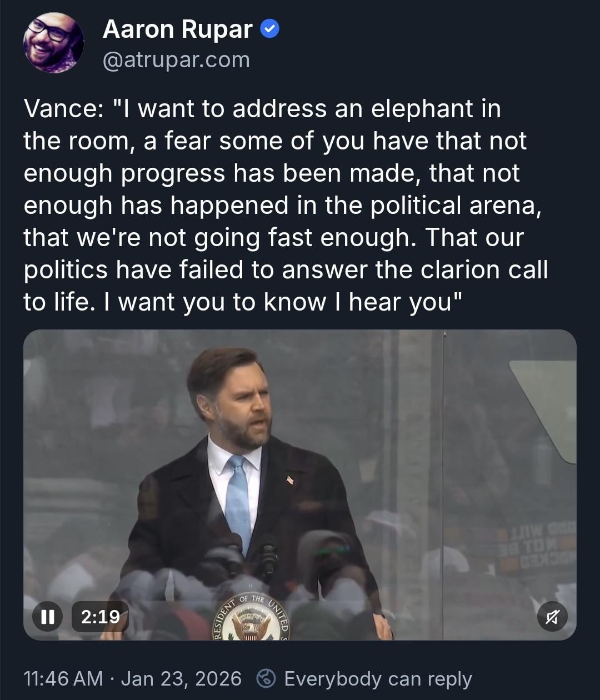
Task: Click the Jan 23, 2026 date
Action: (x=181, y=678)
